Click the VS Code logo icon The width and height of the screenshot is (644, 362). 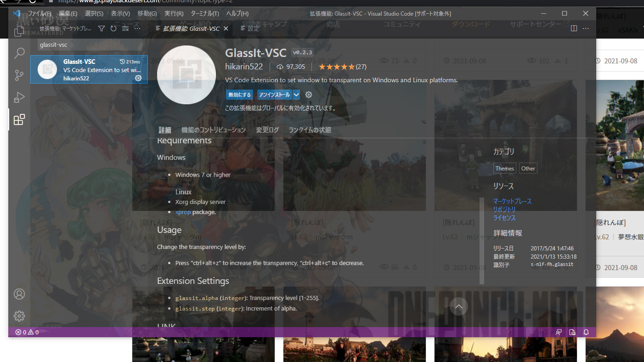17,13
